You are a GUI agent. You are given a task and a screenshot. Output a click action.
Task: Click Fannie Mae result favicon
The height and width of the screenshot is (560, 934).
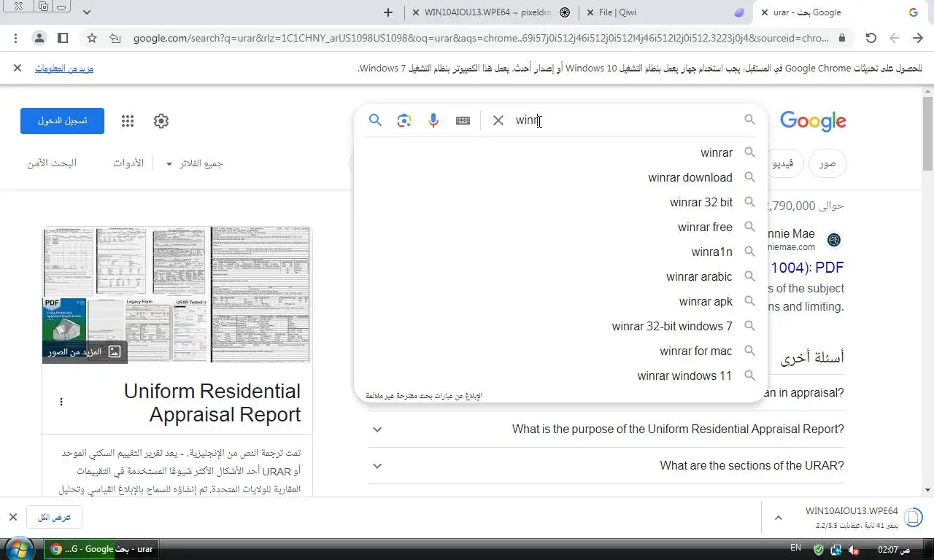tap(834, 240)
